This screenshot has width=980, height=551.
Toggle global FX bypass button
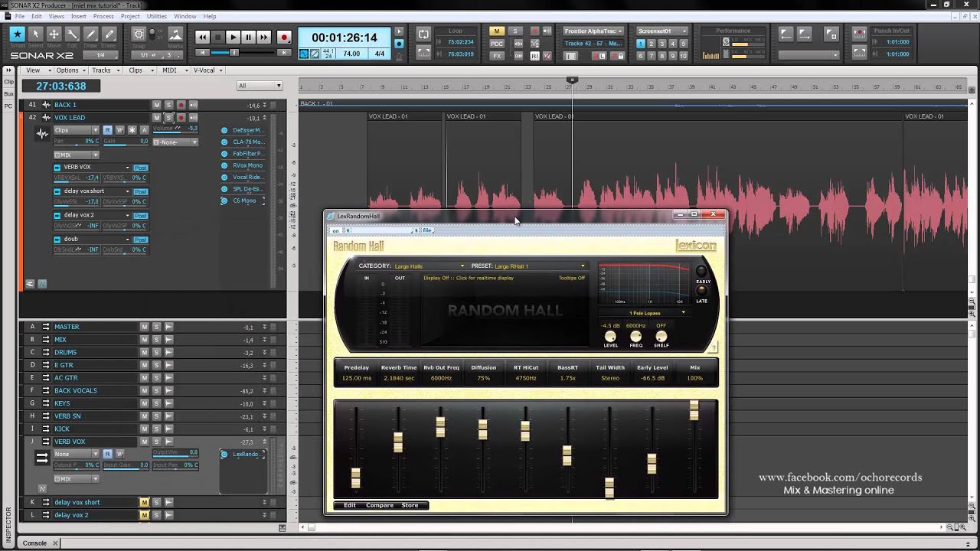(497, 56)
